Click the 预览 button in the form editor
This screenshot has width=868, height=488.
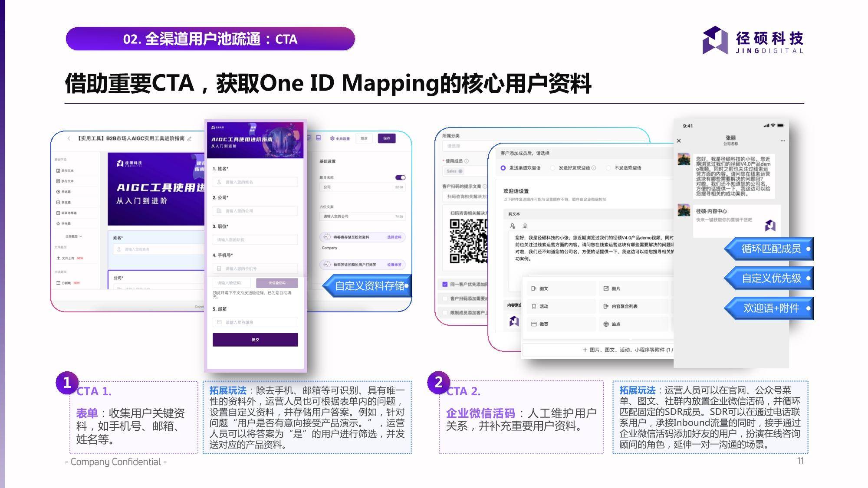364,138
